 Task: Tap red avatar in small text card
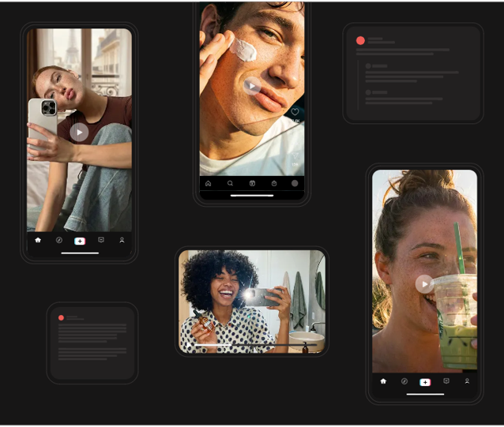(x=61, y=318)
